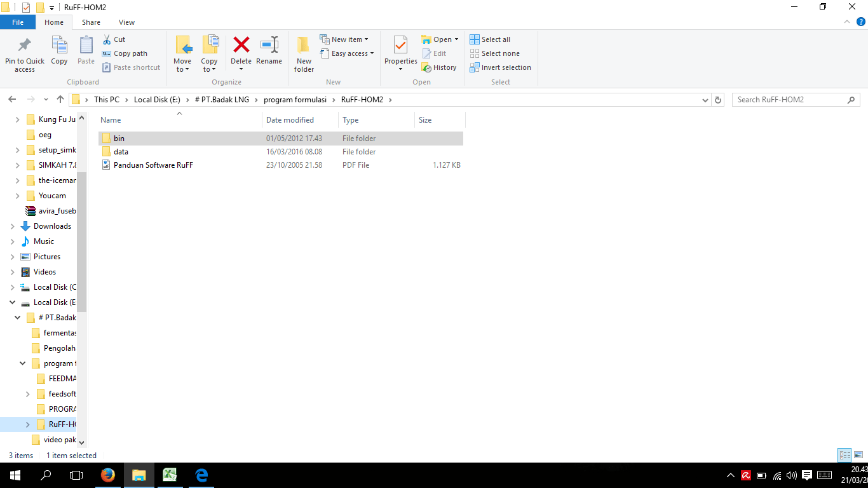Click Pin to Quick access icon
This screenshot has height=488, width=868.
[25, 54]
